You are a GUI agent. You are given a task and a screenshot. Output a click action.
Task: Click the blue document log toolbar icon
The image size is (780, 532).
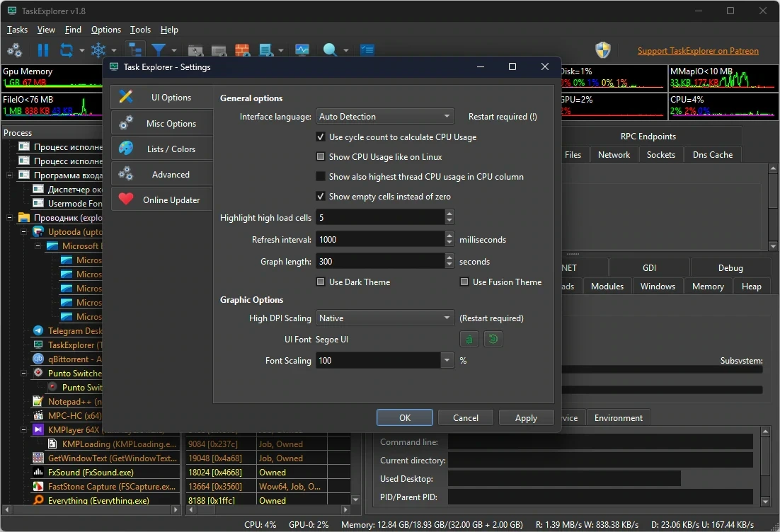point(266,50)
